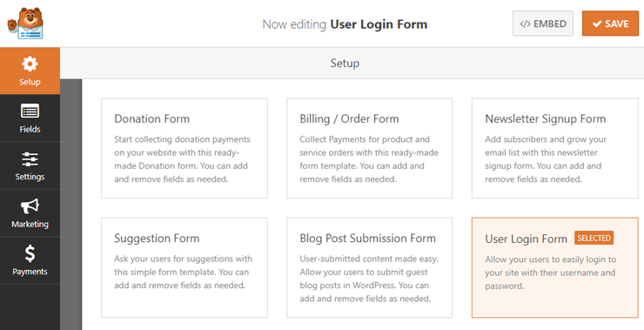The width and height of the screenshot is (644, 330).
Task: Open the Setup sidebar tab label
Action: [x=30, y=82]
